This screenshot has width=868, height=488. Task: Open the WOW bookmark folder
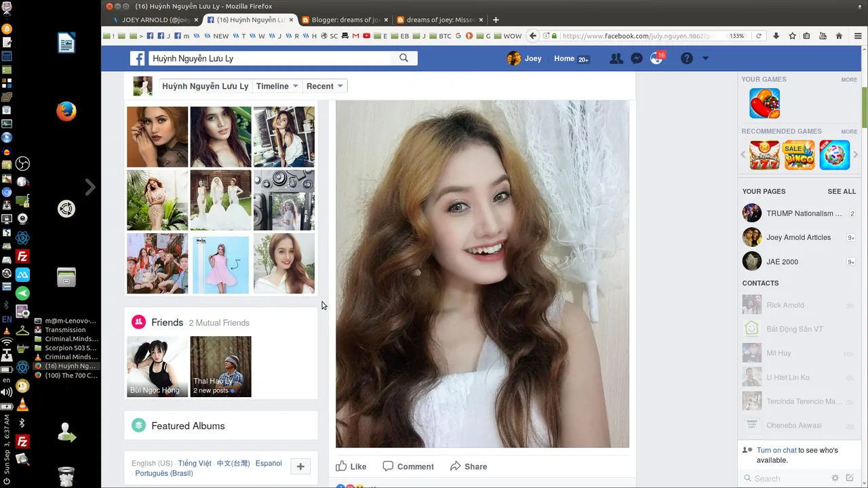tap(508, 36)
